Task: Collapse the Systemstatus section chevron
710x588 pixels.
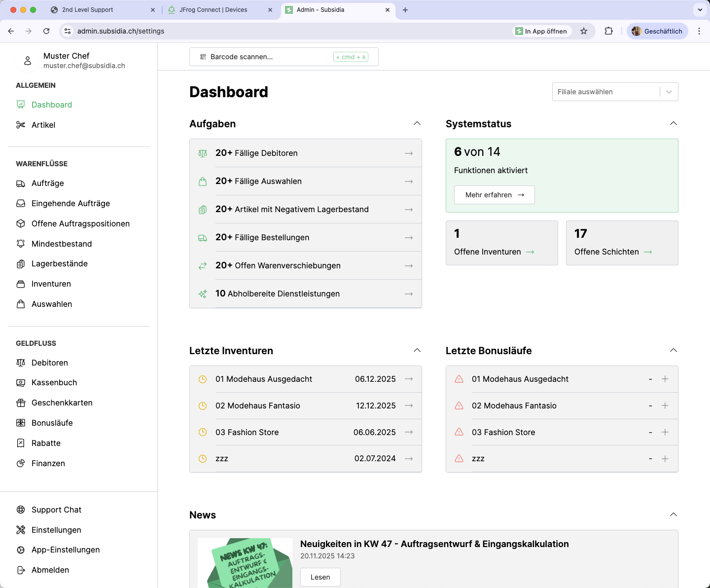Action: [674, 123]
